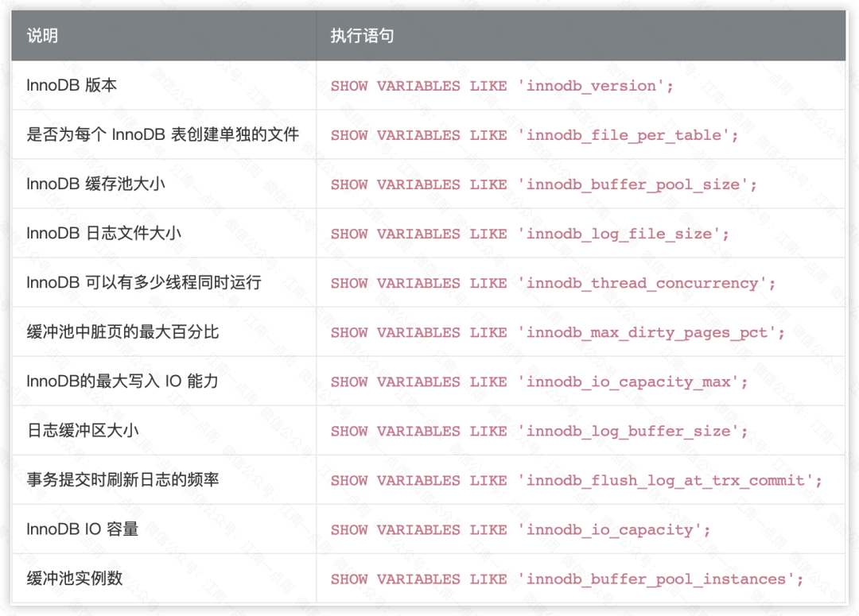
Task: Select the 'innodb_buffer_pool_instances' statement
Action: [x=567, y=579]
